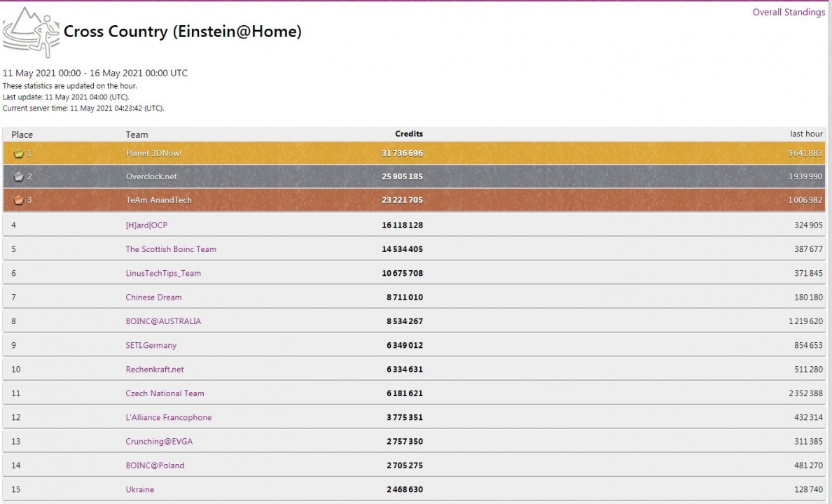Click LinusTechTips_Team last hour value 371 845

(x=809, y=274)
